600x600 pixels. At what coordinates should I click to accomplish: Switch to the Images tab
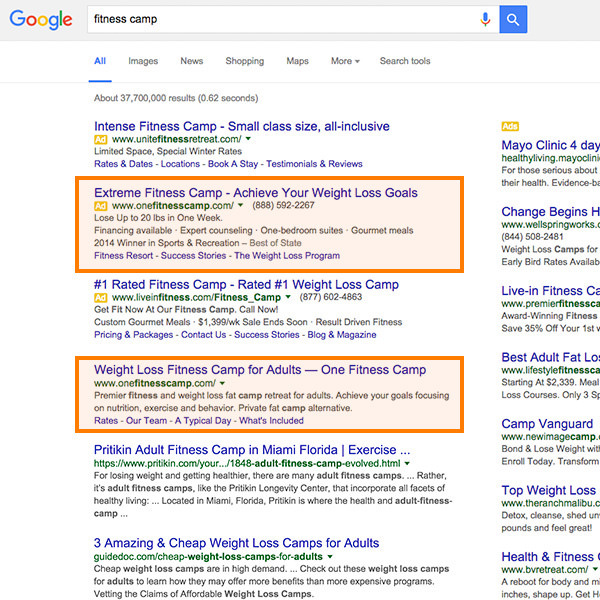(143, 61)
